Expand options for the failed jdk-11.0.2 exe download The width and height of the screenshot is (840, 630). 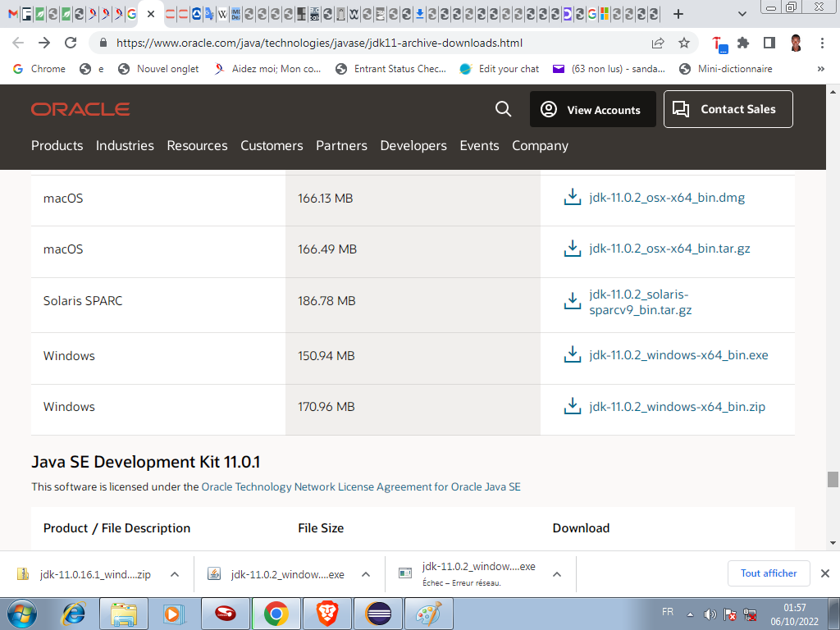coord(557,574)
